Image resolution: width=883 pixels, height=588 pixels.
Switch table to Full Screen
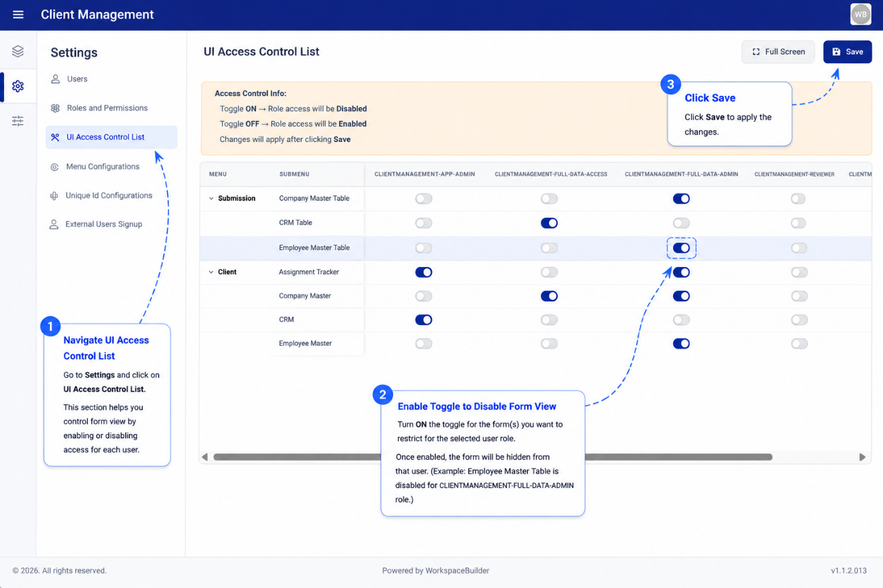coord(778,52)
